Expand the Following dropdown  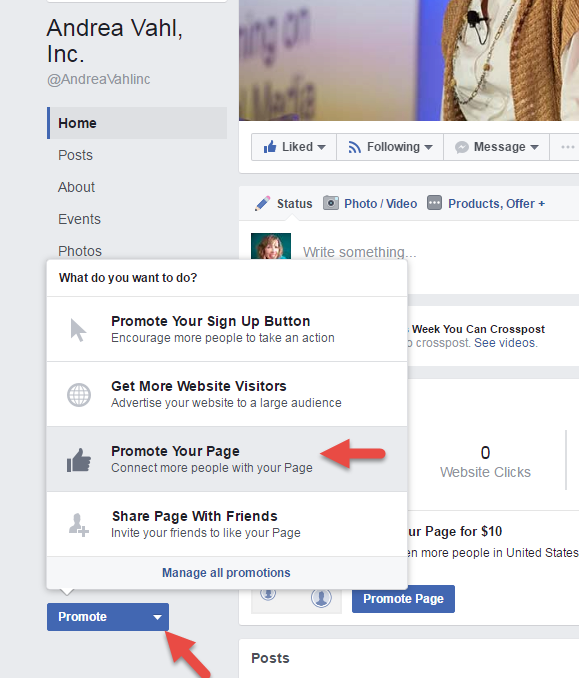tap(429, 147)
